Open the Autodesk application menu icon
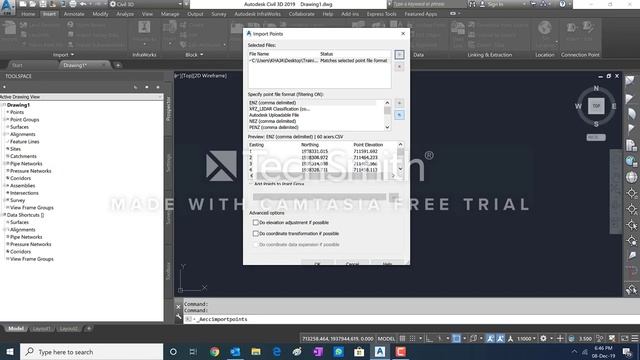The width and height of the screenshot is (640, 360). pyautogui.click(x=7, y=7)
